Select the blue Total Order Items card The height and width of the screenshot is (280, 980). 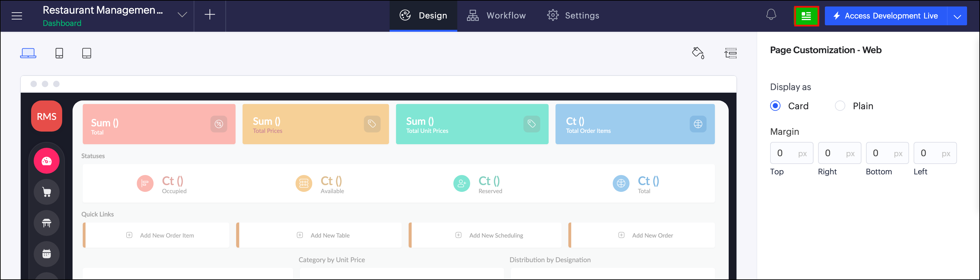(x=635, y=124)
